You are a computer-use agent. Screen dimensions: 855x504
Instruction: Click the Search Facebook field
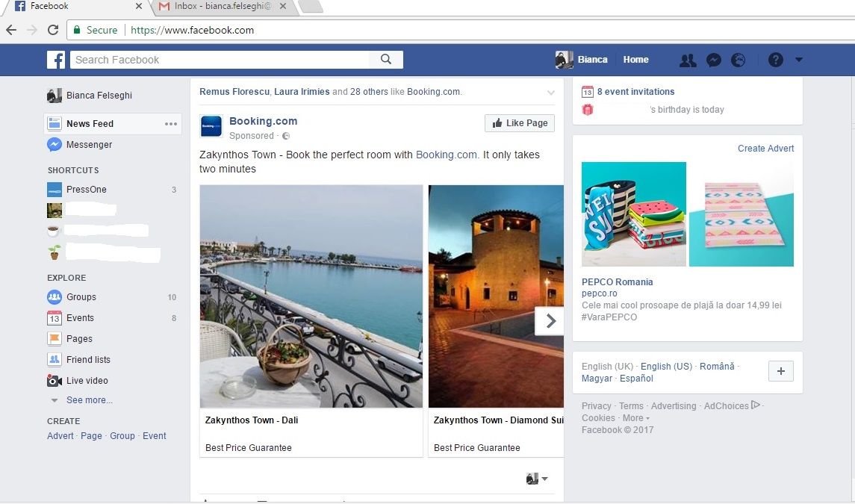(x=220, y=60)
